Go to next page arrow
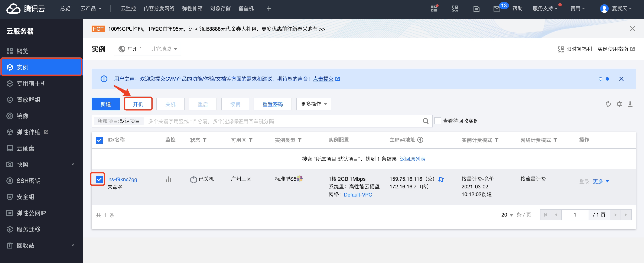Screen dimensions: 644x263 615,215
